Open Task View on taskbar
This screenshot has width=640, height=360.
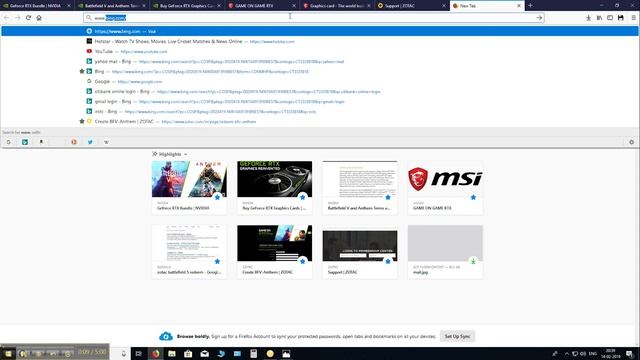[x=138, y=353]
